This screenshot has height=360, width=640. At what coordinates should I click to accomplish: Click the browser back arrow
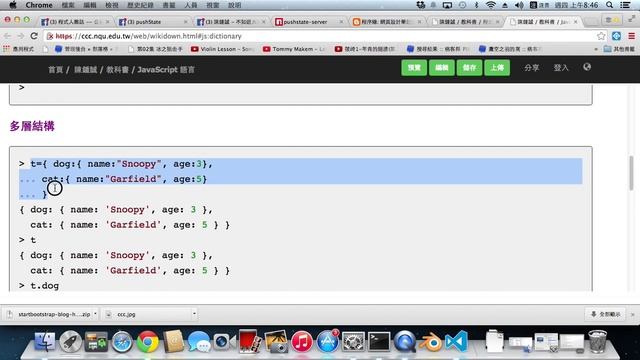pyautogui.click(x=7, y=36)
